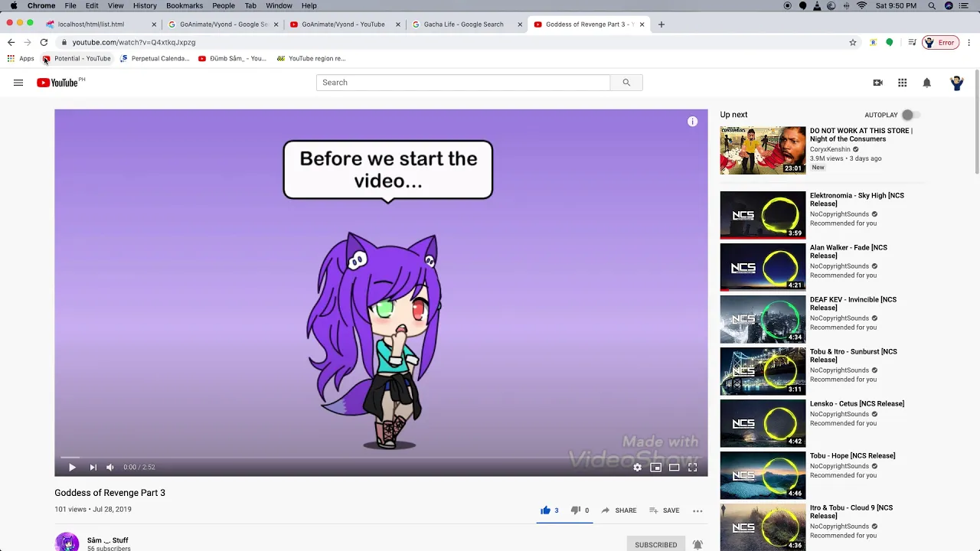This screenshot has height=551, width=980.
Task: Play the video
Action: 72,467
